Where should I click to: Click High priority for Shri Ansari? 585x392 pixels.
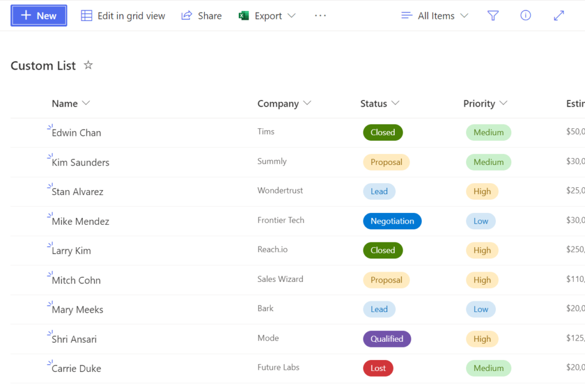click(482, 339)
